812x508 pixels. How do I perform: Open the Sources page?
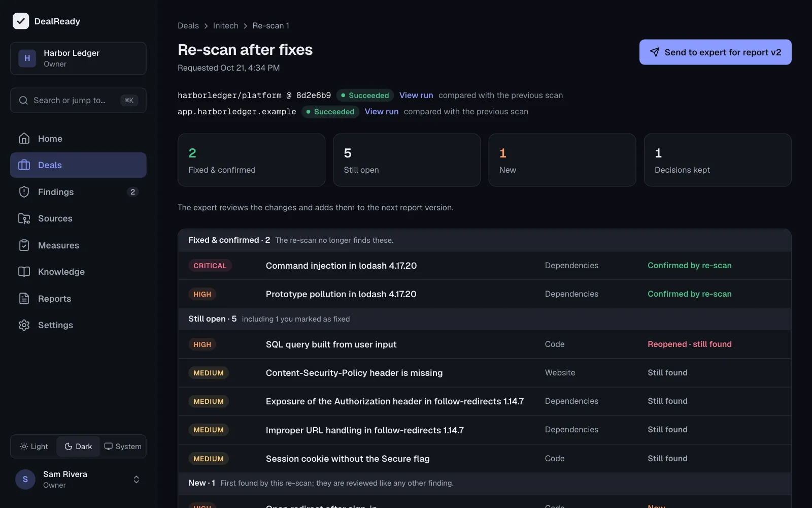78,218
